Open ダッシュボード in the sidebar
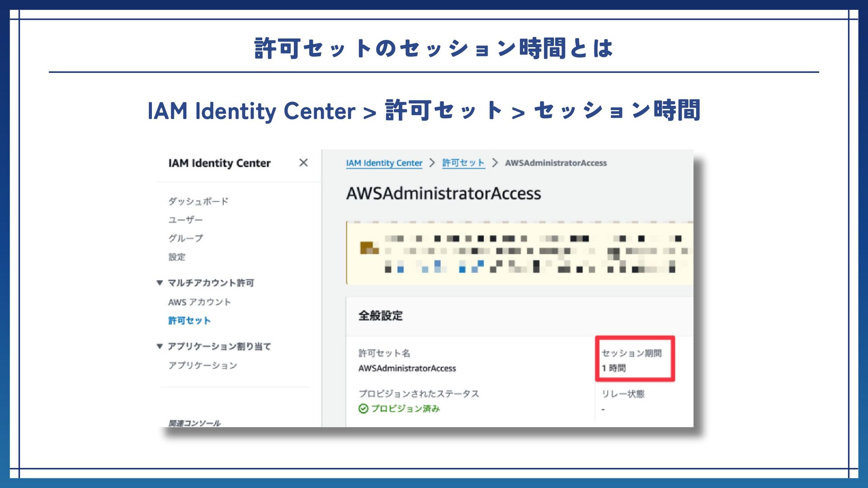This screenshot has width=868, height=488. [198, 201]
